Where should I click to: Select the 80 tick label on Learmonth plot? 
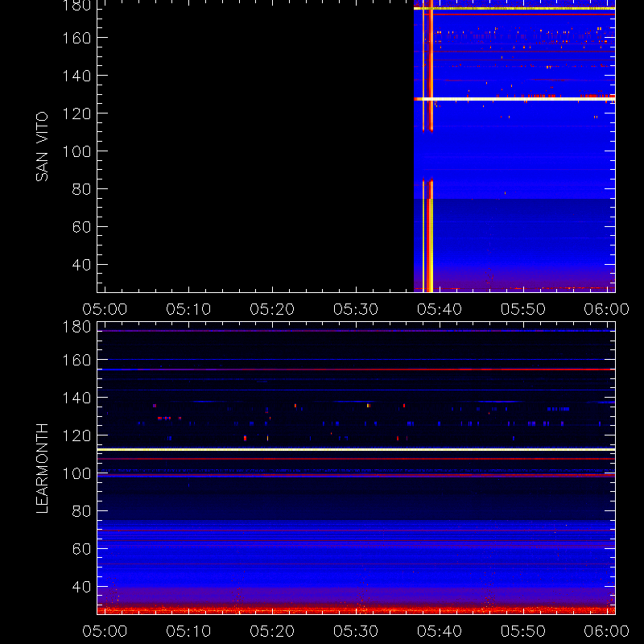pos(81,511)
